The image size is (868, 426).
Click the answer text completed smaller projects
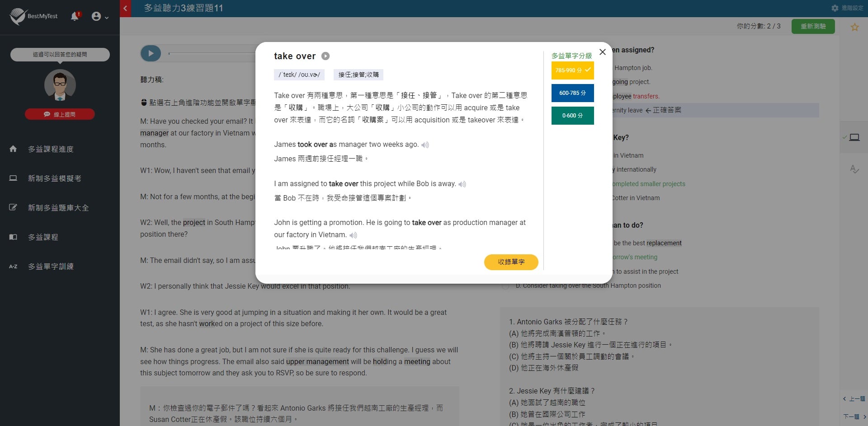[649, 184]
